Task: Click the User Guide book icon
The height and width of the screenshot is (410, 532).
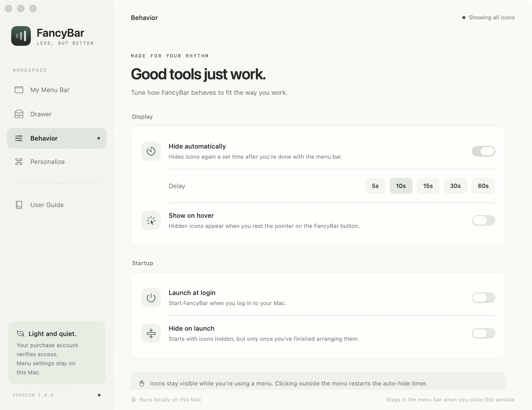Action: pos(19,205)
